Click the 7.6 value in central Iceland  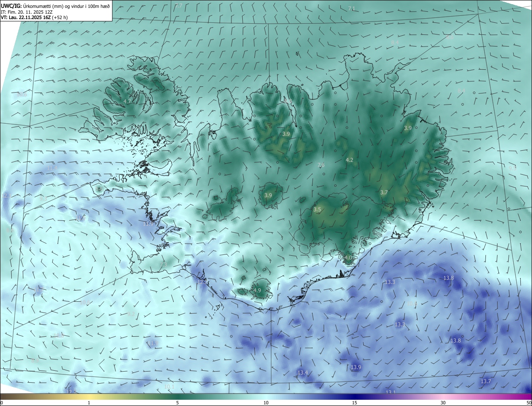click(321, 165)
